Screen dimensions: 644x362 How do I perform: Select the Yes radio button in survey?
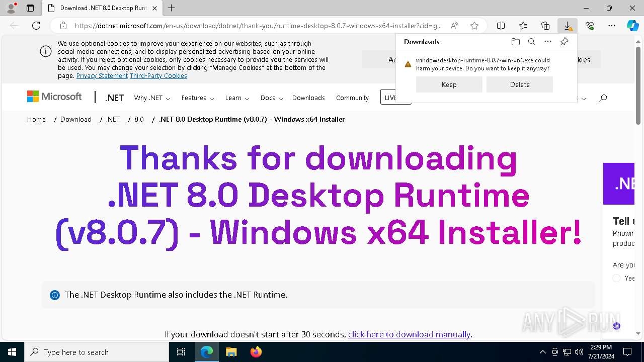616,278
